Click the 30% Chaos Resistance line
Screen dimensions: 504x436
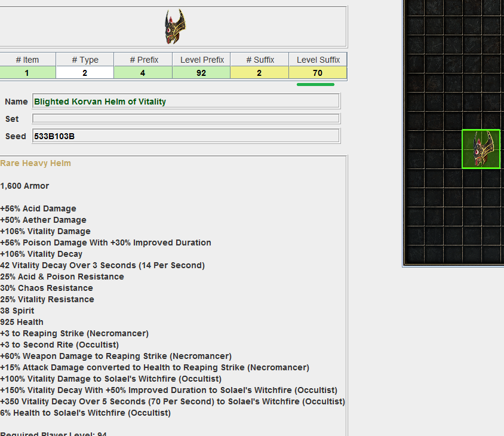coord(47,288)
